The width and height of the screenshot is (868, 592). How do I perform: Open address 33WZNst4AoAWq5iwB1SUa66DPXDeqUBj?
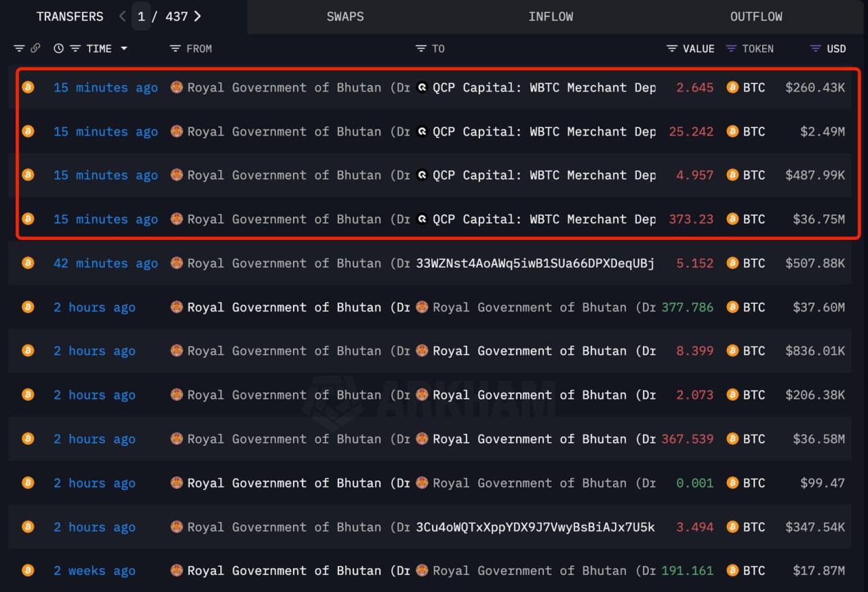pyautogui.click(x=535, y=263)
